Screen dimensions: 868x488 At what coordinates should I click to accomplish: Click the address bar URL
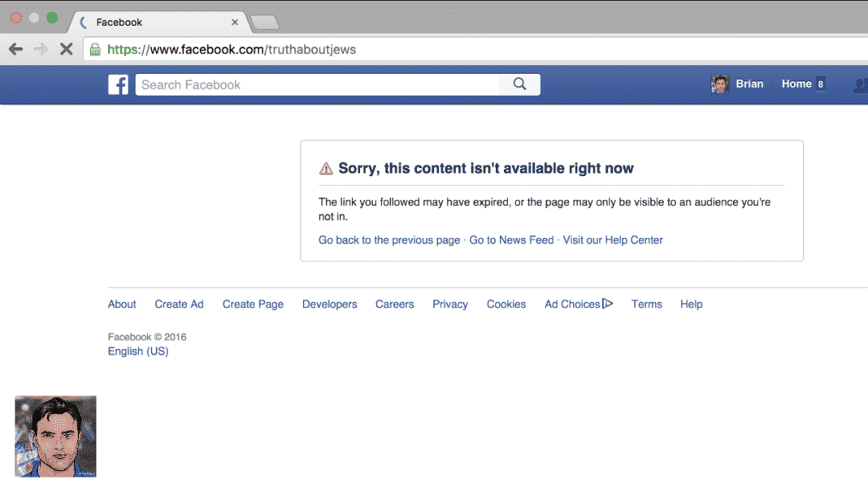(x=232, y=50)
